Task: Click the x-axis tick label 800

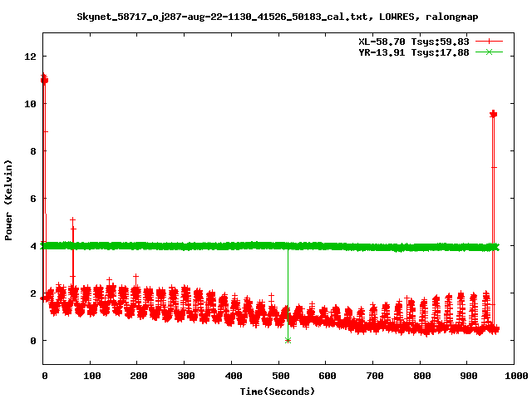Action: click(422, 376)
